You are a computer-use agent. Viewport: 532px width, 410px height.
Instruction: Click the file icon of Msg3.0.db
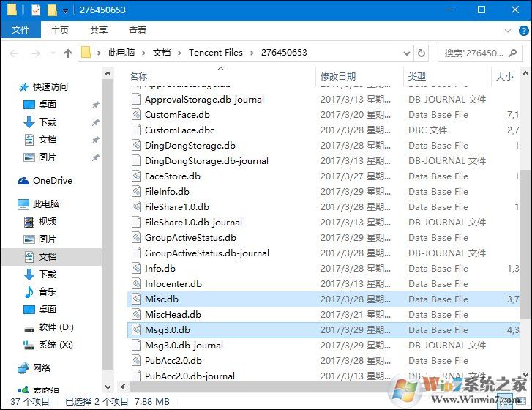pyautogui.click(x=136, y=329)
